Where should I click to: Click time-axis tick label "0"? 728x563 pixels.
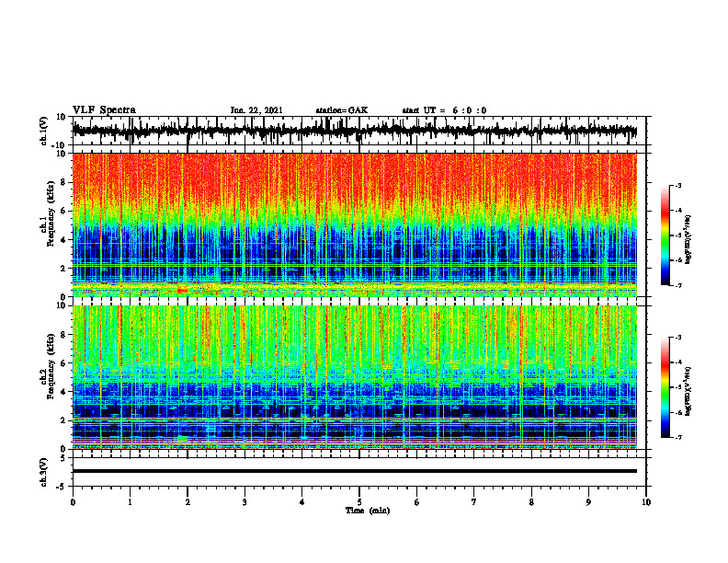tap(73, 502)
